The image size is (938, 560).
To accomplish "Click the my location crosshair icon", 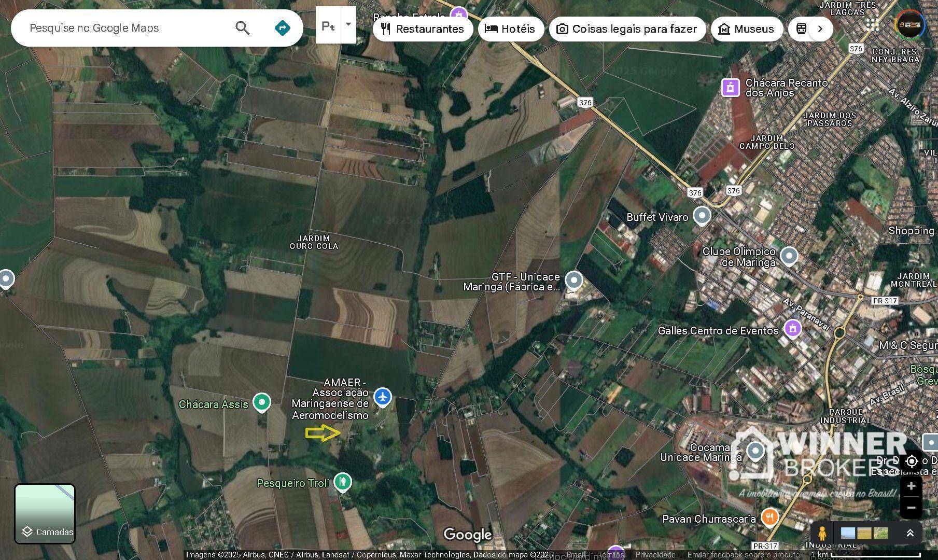I will click(911, 461).
